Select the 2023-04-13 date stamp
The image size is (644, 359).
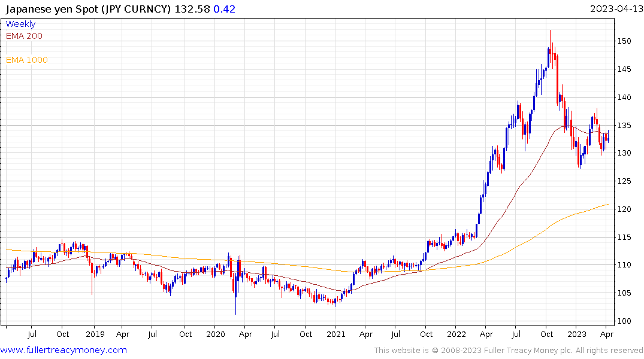tap(616, 9)
